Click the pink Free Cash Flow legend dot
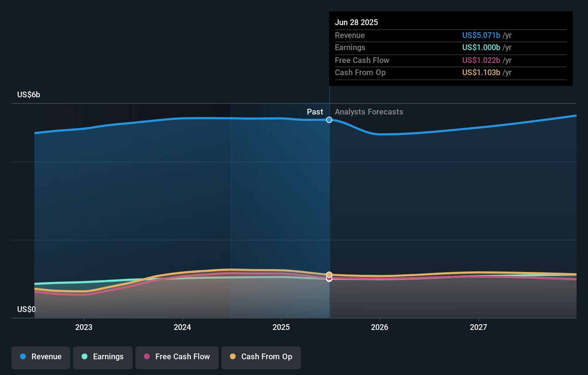Viewport: 588px width, 375px height. (x=147, y=356)
